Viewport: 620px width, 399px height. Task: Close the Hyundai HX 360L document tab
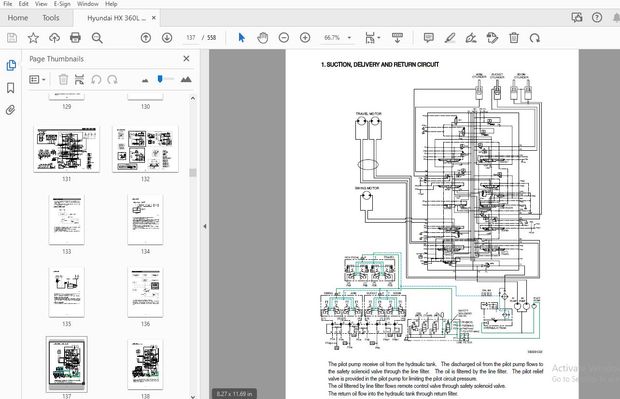tap(154, 18)
